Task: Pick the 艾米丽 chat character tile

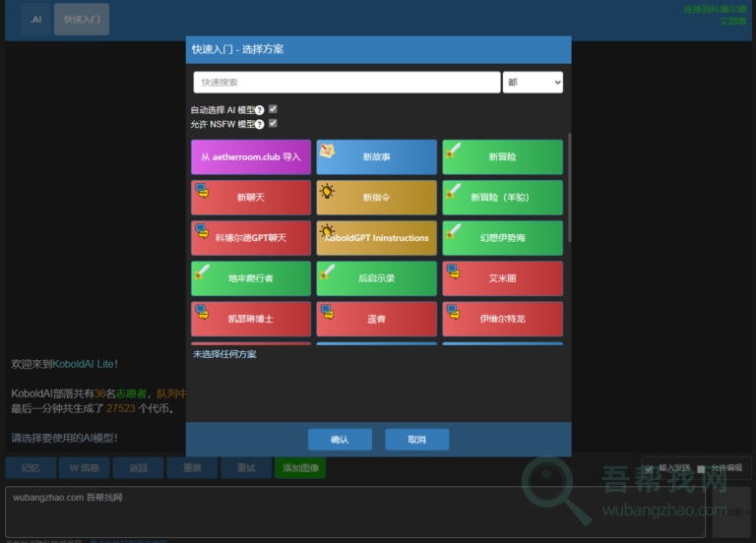Action: coord(502,278)
